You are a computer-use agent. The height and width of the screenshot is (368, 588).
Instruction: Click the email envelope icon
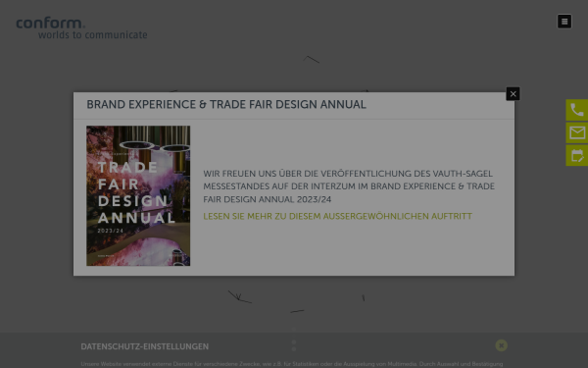point(577,132)
